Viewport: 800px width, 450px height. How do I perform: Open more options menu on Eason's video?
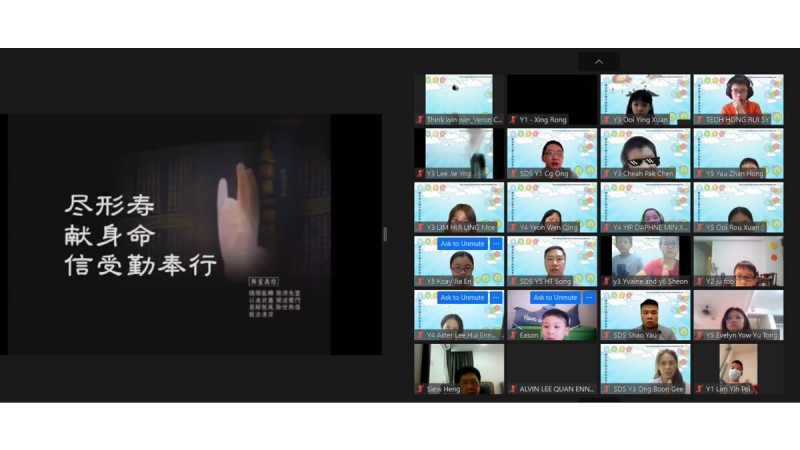(589, 298)
